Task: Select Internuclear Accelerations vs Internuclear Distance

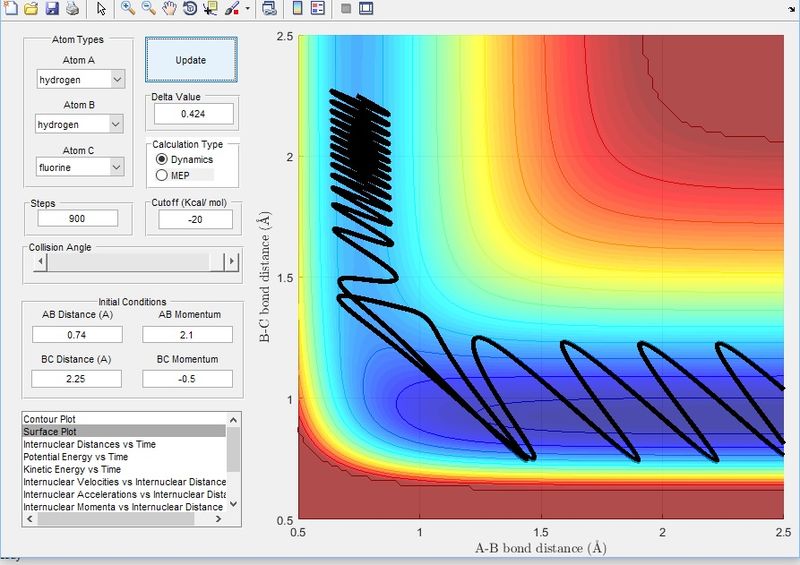Action: [x=124, y=495]
